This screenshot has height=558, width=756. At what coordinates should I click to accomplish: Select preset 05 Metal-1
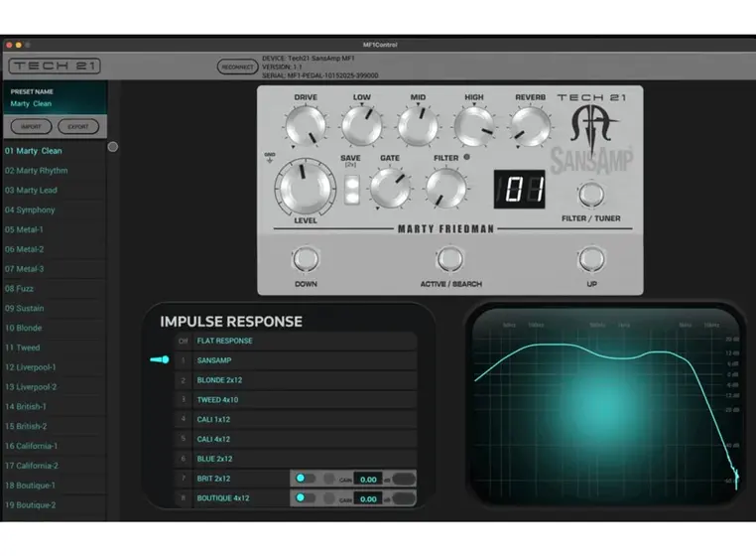click(x=55, y=229)
